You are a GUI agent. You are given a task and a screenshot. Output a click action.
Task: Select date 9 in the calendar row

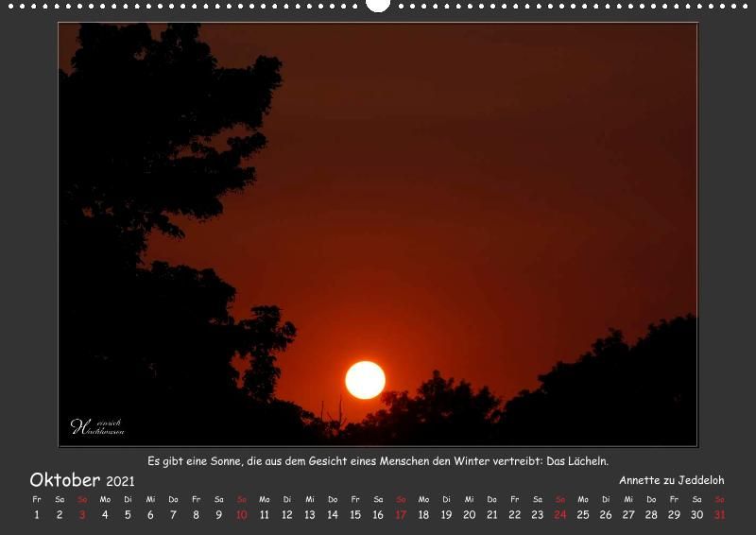point(219,515)
